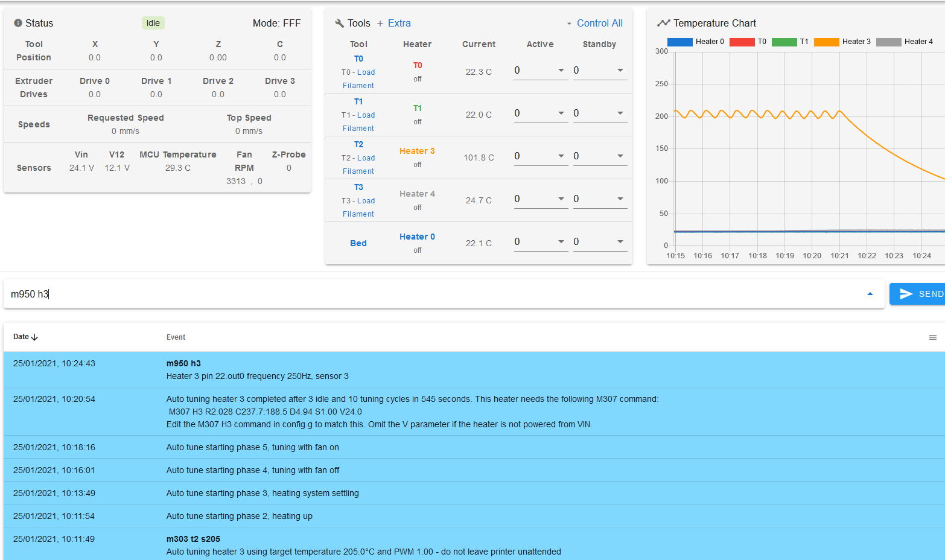Viewport: 945px width, 560px height.
Task: Select tool T3 link
Action: [x=358, y=187]
